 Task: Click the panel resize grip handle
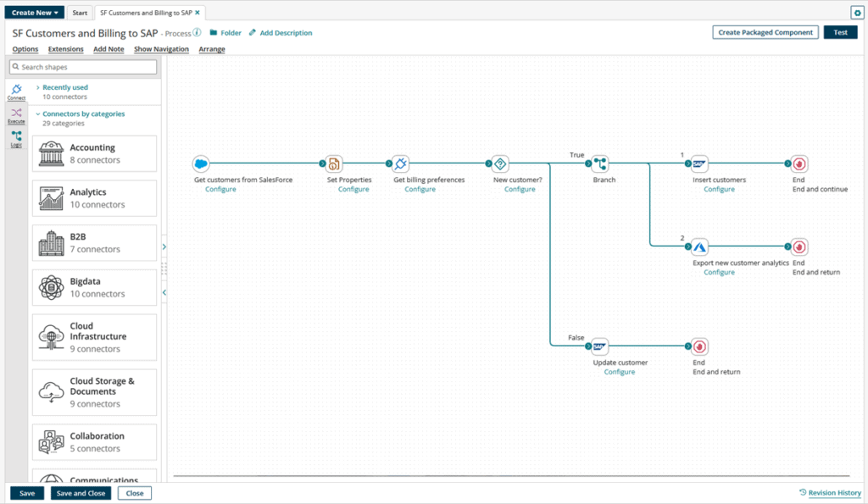[164, 269]
